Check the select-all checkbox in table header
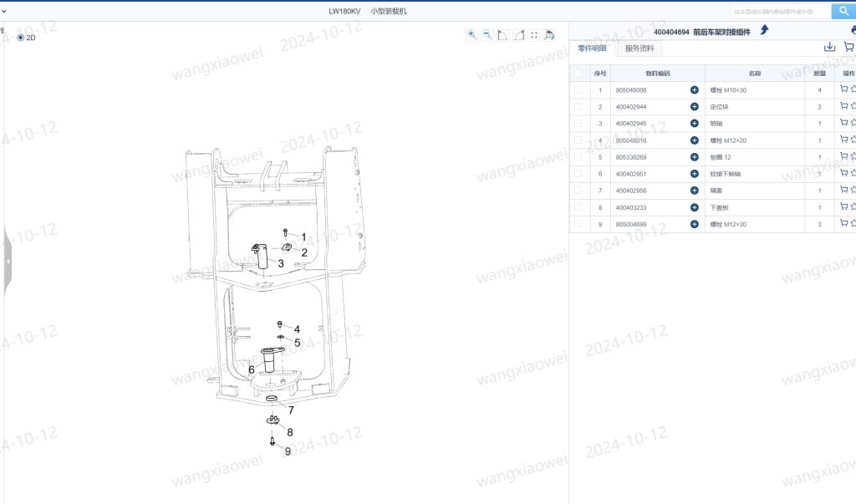 tap(578, 74)
